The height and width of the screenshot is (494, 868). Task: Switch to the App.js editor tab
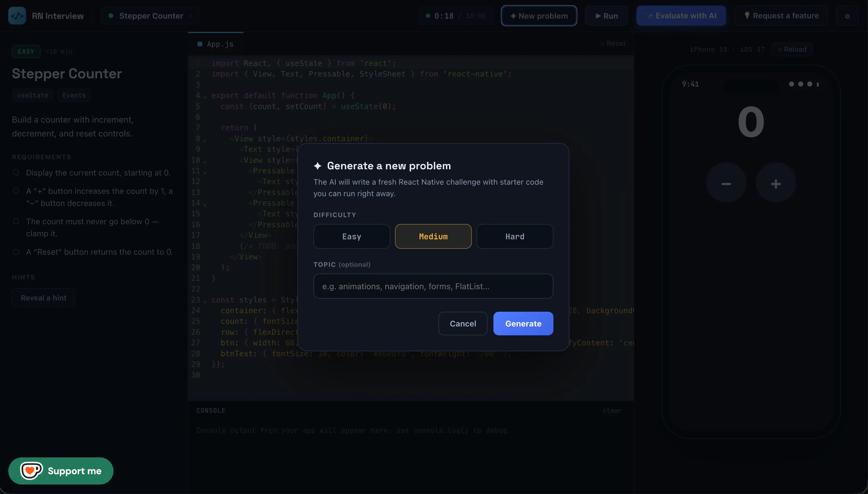pyautogui.click(x=216, y=44)
